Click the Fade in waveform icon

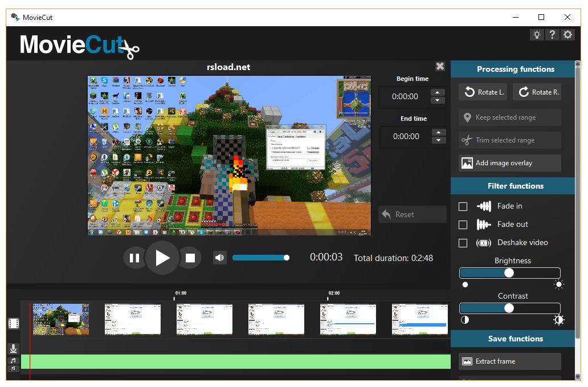point(484,206)
